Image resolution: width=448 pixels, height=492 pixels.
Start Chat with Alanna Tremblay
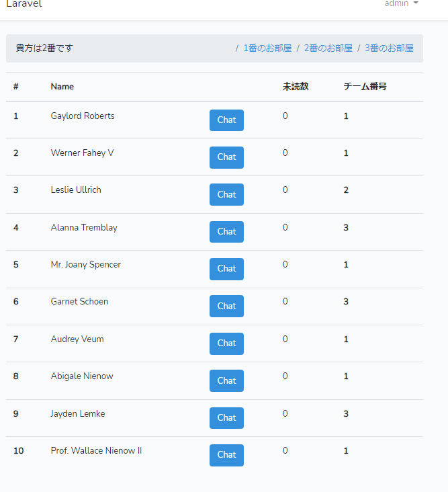click(226, 232)
